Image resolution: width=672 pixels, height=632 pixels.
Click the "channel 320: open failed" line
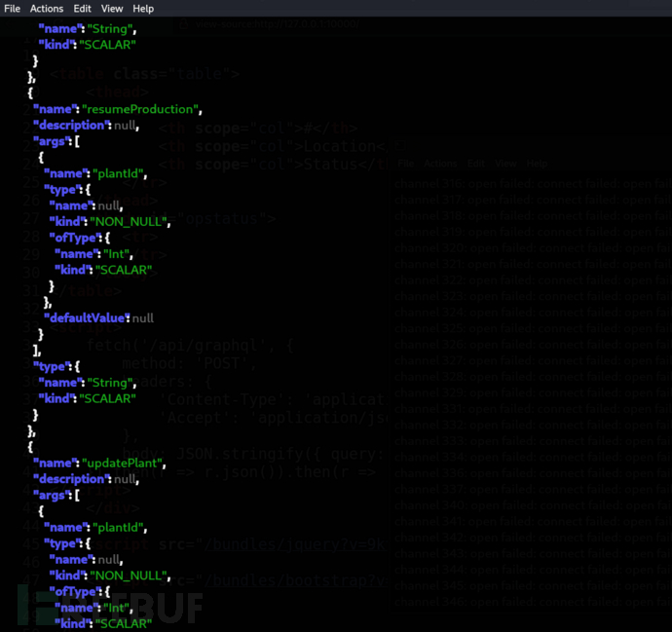tap(533, 248)
